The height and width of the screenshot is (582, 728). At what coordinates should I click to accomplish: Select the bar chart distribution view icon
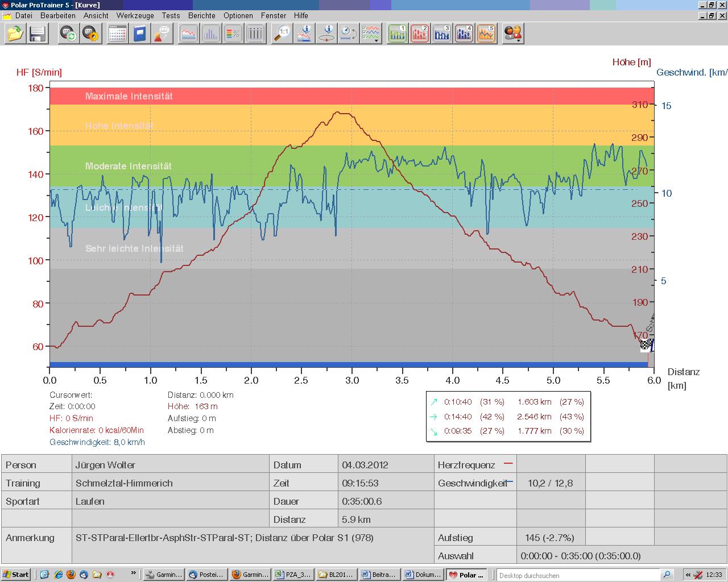(x=210, y=34)
